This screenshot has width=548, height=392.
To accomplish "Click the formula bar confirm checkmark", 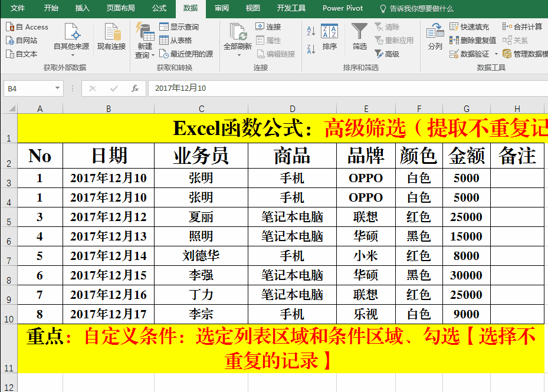I will click(114, 88).
